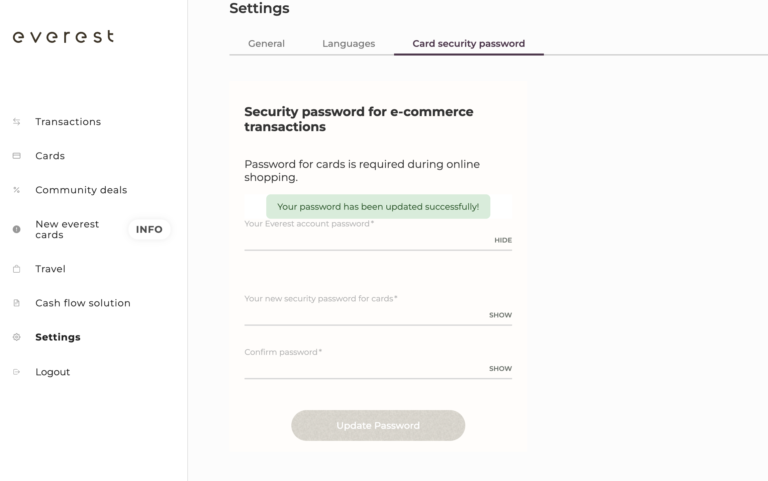Open the Community deals page link
This screenshot has height=481, width=768.
coord(81,190)
